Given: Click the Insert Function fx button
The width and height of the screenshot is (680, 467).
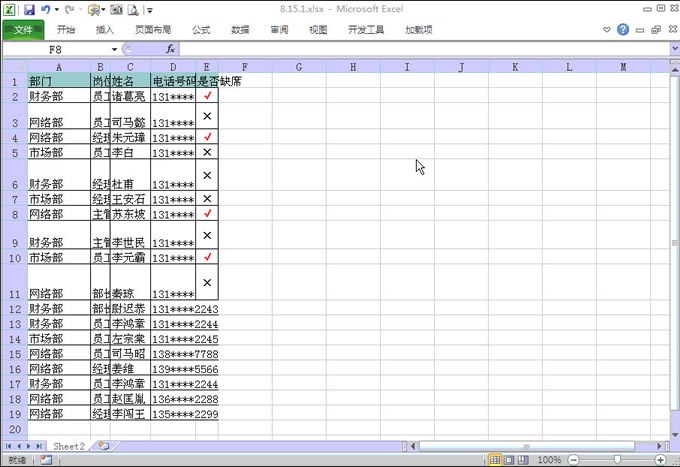Looking at the screenshot, I should click(x=170, y=49).
